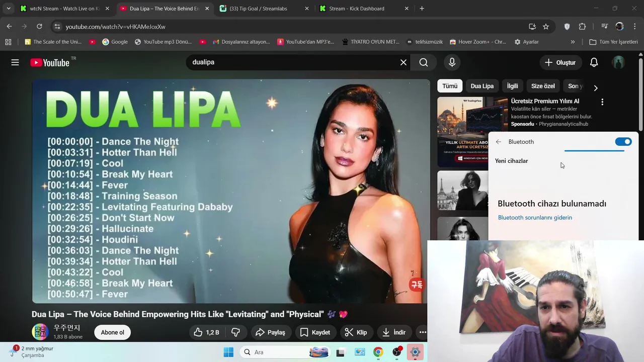Open Chrome media controls icon
644x362 pixels.
coord(604,26)
